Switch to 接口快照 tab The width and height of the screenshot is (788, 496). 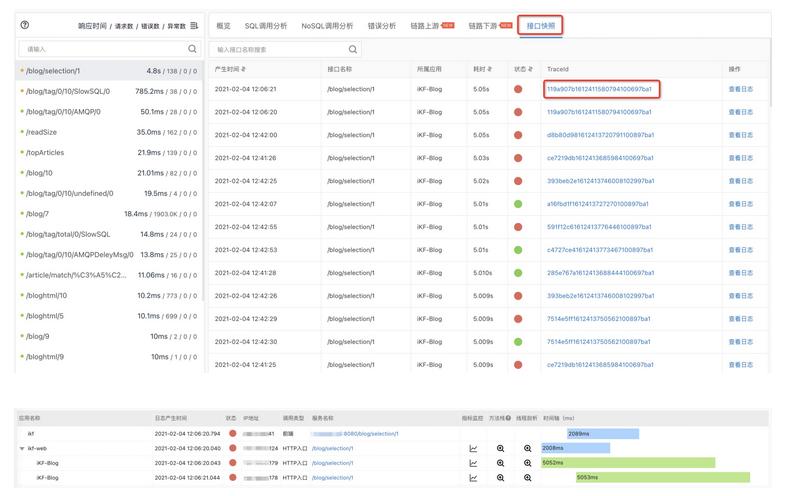pyautogui.click(x=541, y=26)
